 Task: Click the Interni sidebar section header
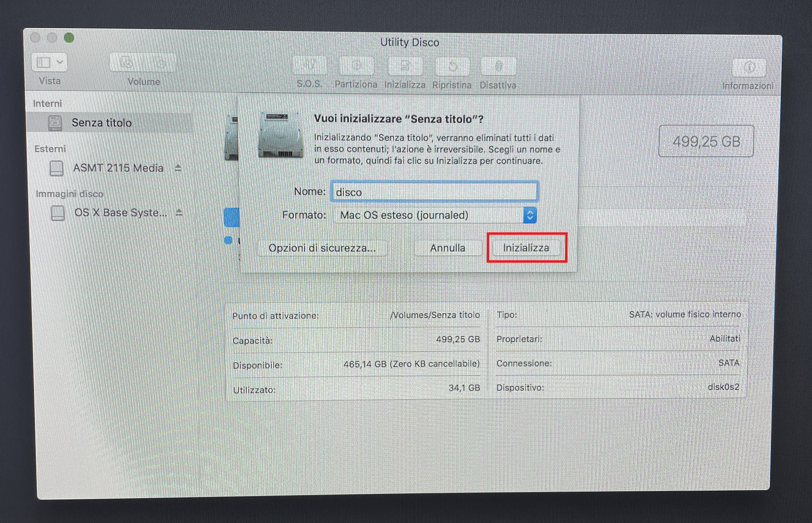pos(48,103)
